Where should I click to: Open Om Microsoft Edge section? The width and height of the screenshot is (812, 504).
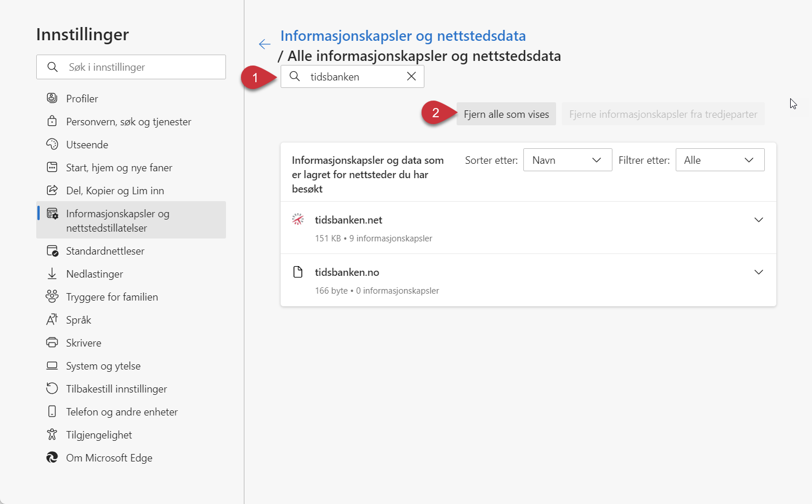(131, 457)
